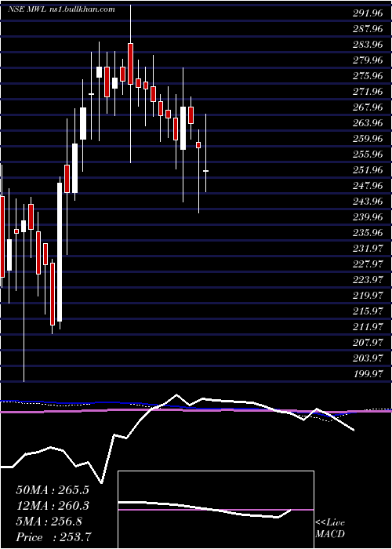
Task: Click the 219.97 price axis label
Action: click(x=368, y=296)
